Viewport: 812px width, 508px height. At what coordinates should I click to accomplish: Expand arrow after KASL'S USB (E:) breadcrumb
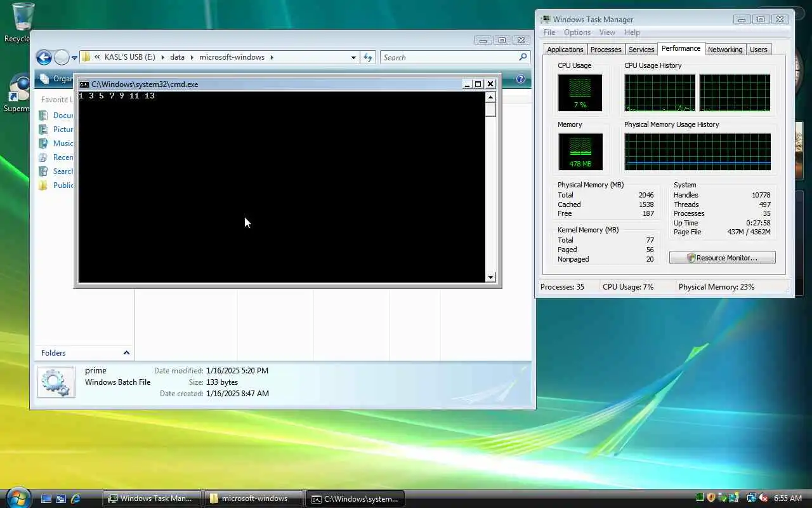[162, 57]
